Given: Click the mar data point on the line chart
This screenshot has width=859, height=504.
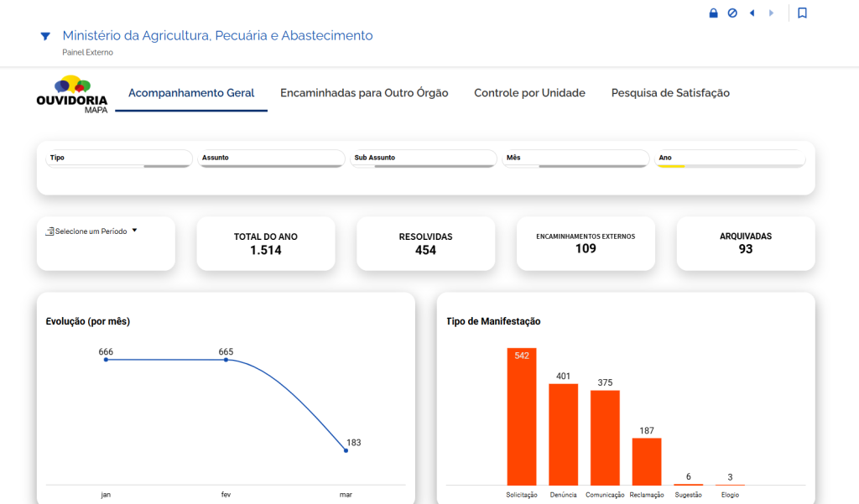Looking at the screenshot, I should [346, 450].
